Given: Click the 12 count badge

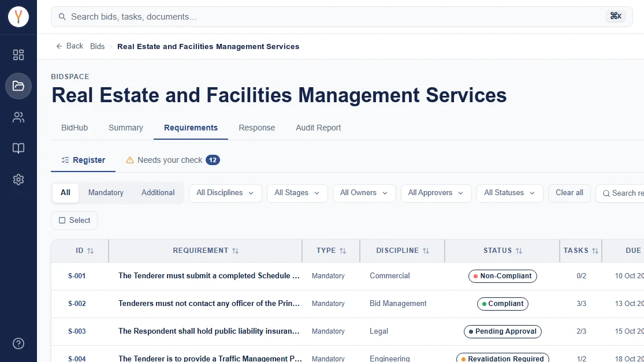Looking at the screenshot, I should 213,160.
